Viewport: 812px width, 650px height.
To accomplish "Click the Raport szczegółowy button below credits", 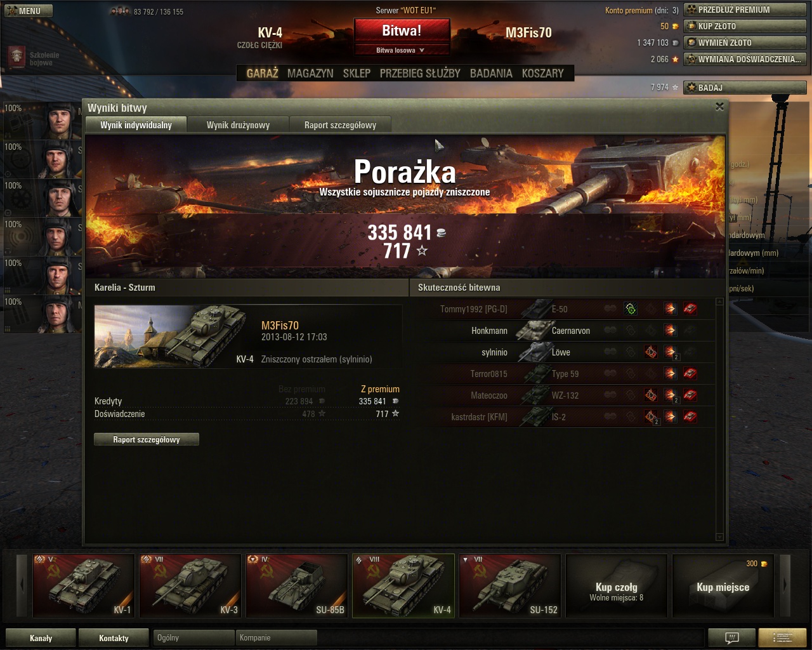I will (147, 439).
